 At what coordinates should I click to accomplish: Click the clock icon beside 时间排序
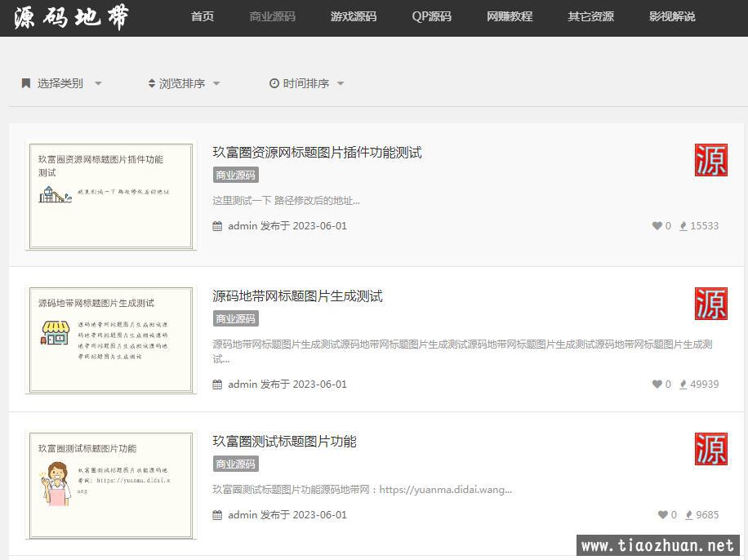(274, 83)
